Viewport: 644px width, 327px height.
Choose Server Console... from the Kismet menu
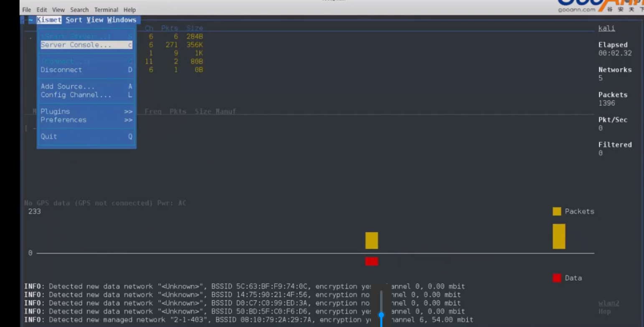coord(86,45)
